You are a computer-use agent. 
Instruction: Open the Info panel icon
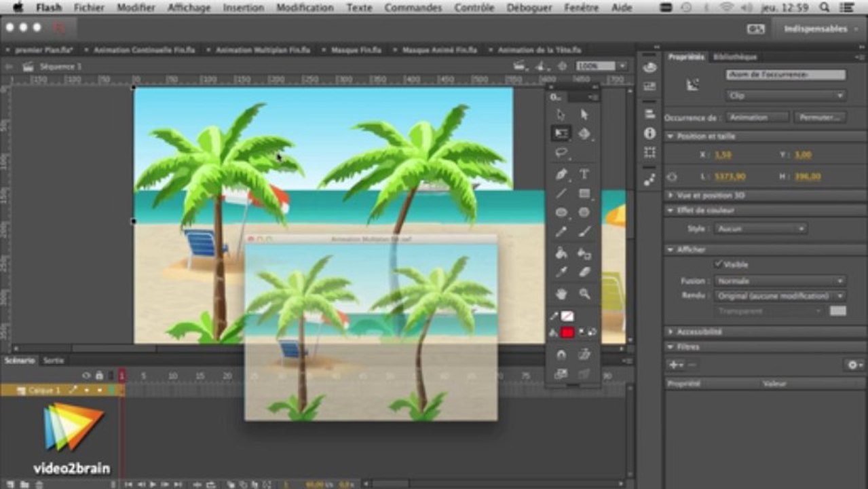[x=649, y=133]
